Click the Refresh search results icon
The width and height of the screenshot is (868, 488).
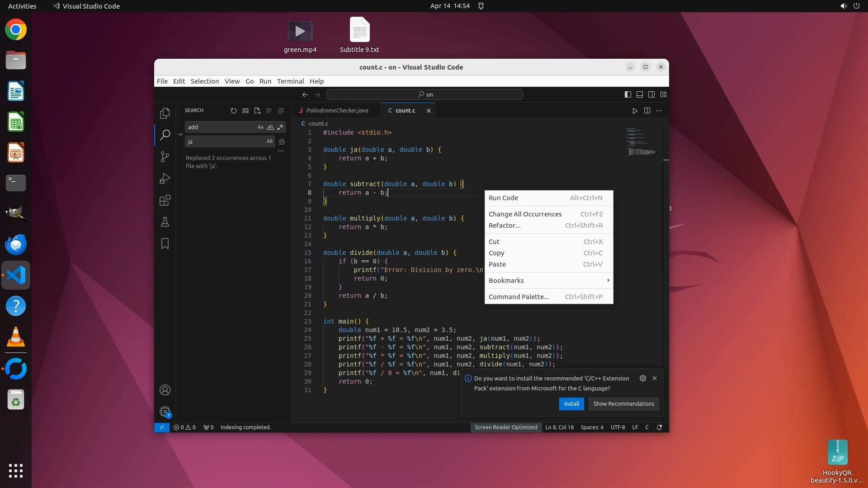coord(234,111)
